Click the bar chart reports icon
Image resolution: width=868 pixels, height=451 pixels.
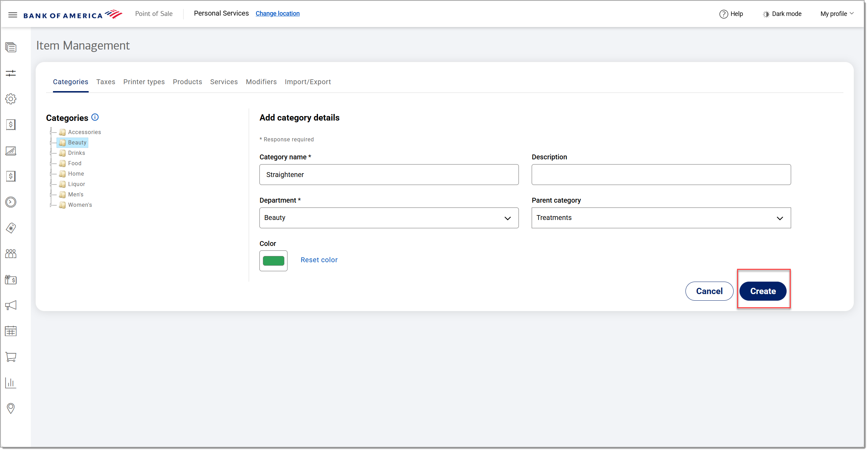click(x=11, y=383)
